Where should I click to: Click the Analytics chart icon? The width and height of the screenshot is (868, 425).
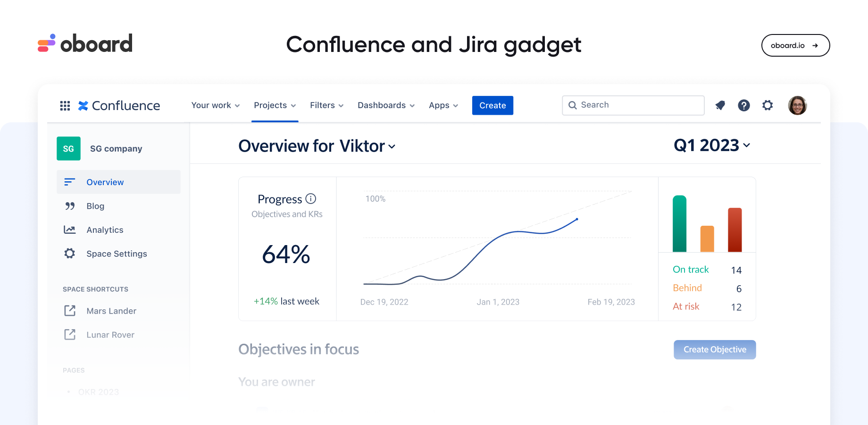tap(69, 229)
